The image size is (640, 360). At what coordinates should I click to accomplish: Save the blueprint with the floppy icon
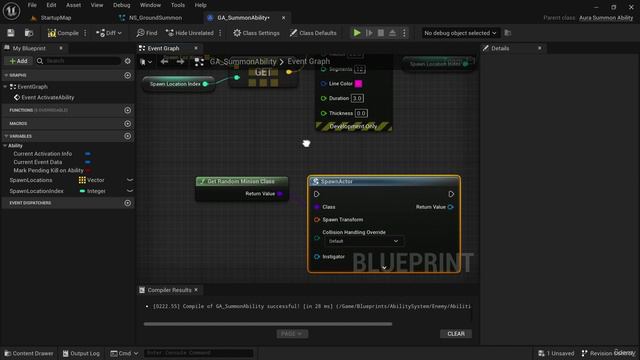click(x=11, y=33)
